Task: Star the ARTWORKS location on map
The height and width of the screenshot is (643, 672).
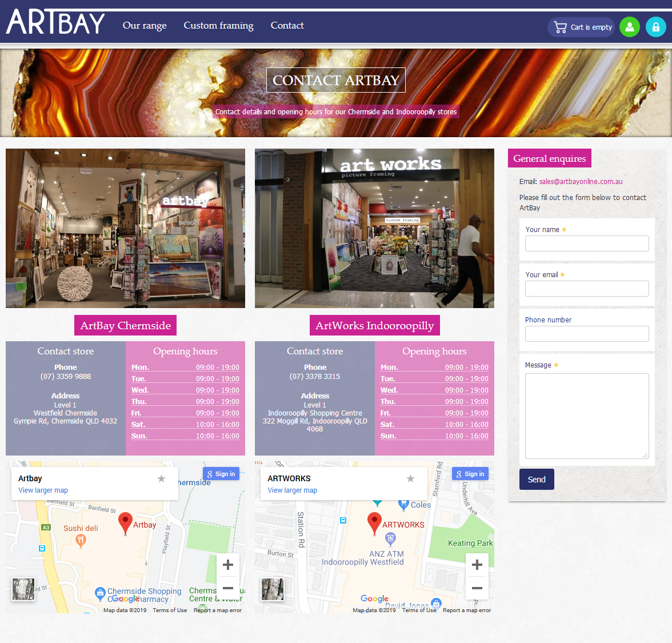Action: click(410, 478)
